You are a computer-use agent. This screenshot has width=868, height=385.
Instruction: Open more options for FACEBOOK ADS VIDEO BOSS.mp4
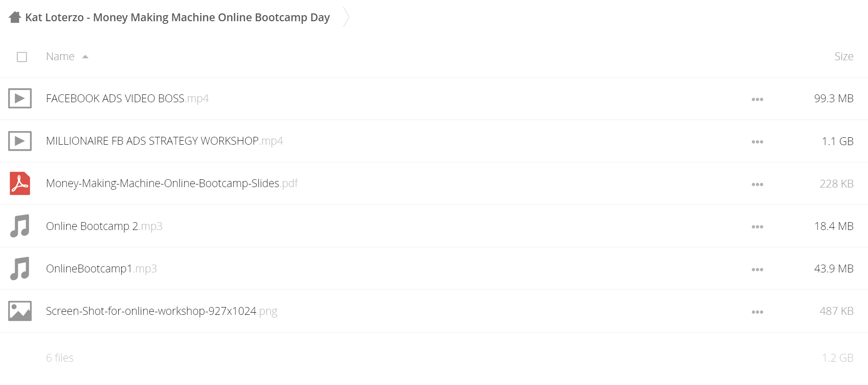click(757, 99)
